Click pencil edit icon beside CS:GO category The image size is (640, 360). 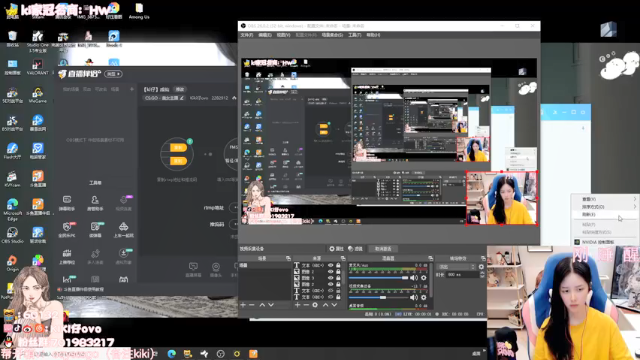coord(182,98)
